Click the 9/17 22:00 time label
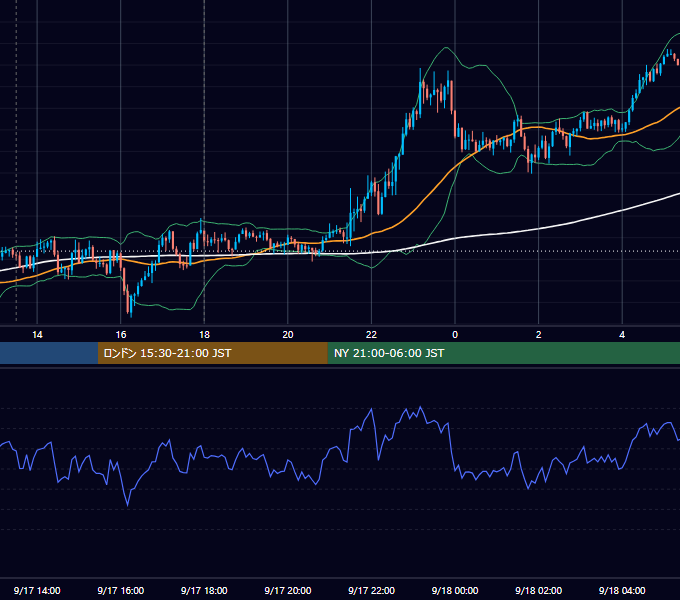Screen dimensions: 680x600 coord(371,590)
